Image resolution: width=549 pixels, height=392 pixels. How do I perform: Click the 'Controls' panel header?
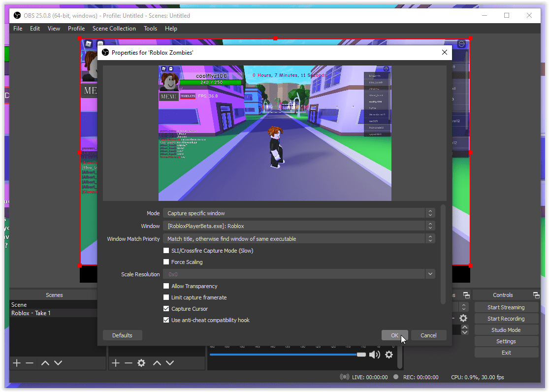(503, 295)
